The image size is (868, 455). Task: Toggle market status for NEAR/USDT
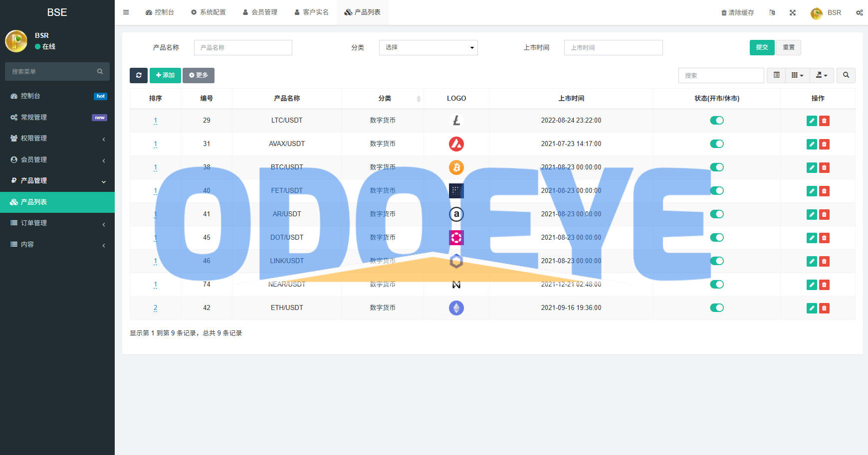point(717,285)
